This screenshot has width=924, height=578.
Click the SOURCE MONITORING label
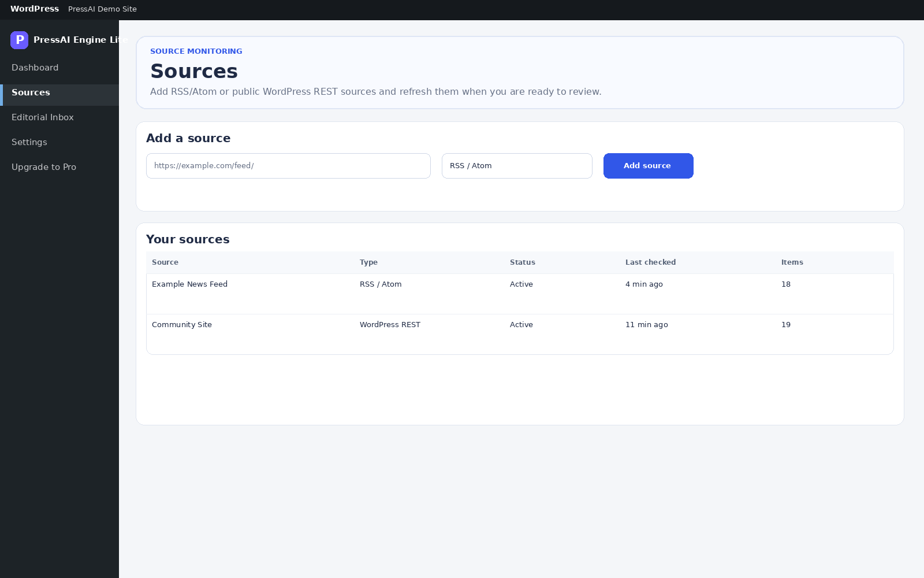[196, 51]
